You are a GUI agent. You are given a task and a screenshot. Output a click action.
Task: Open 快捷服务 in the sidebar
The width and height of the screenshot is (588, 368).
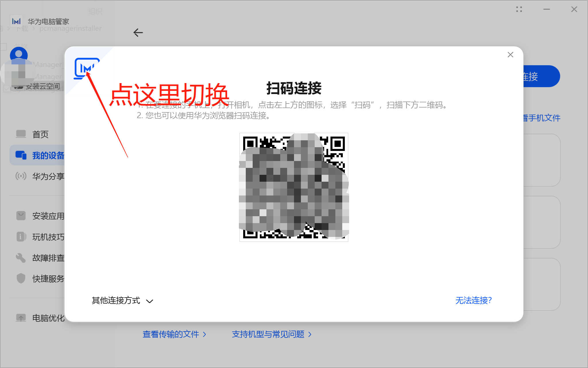(37, 279)
